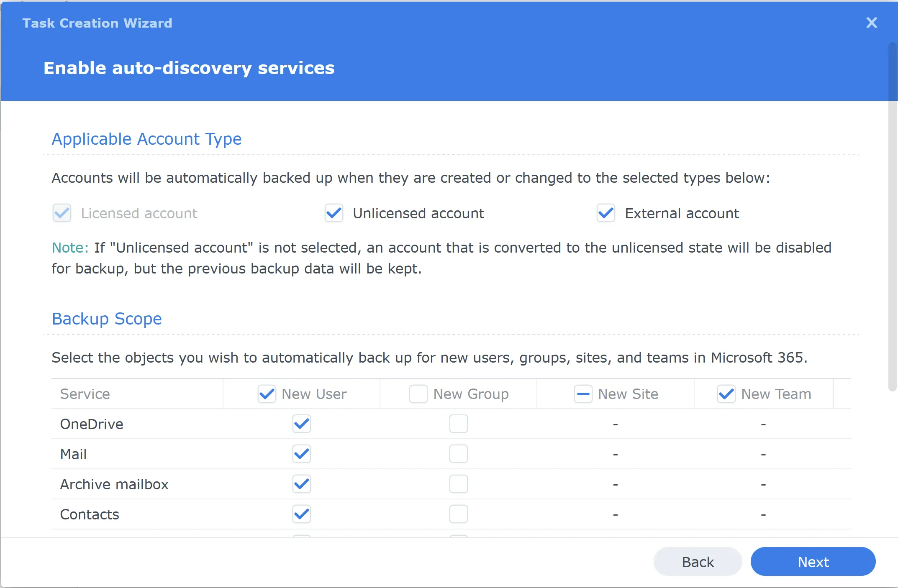Uncheck the Unlicensed account checkbox
Image resolution: width=898 pixels, height=588 pixels.
(x=334, y=213)
